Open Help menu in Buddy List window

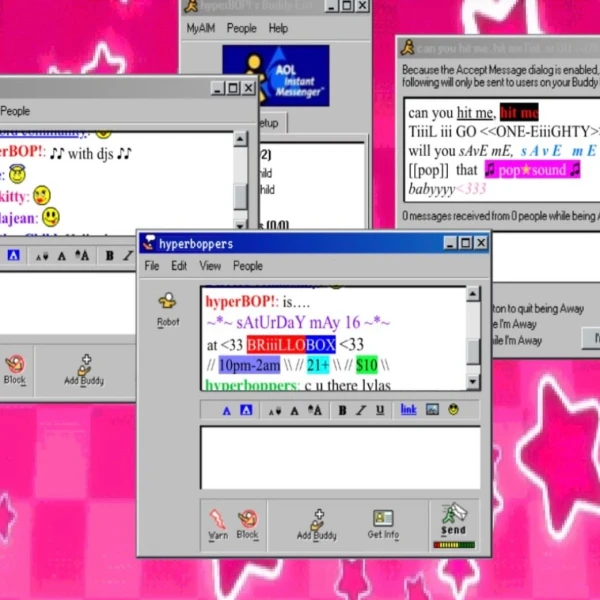(x=278, y=28)
